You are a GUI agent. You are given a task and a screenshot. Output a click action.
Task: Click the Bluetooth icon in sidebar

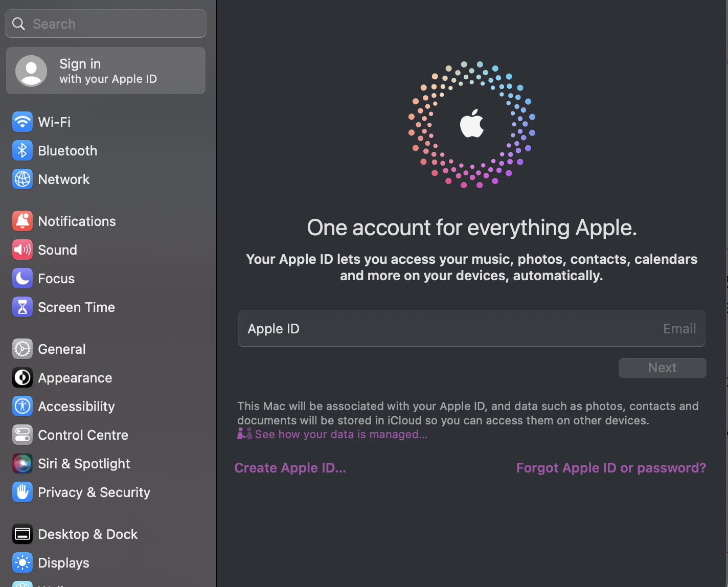[x=22, y=150]
